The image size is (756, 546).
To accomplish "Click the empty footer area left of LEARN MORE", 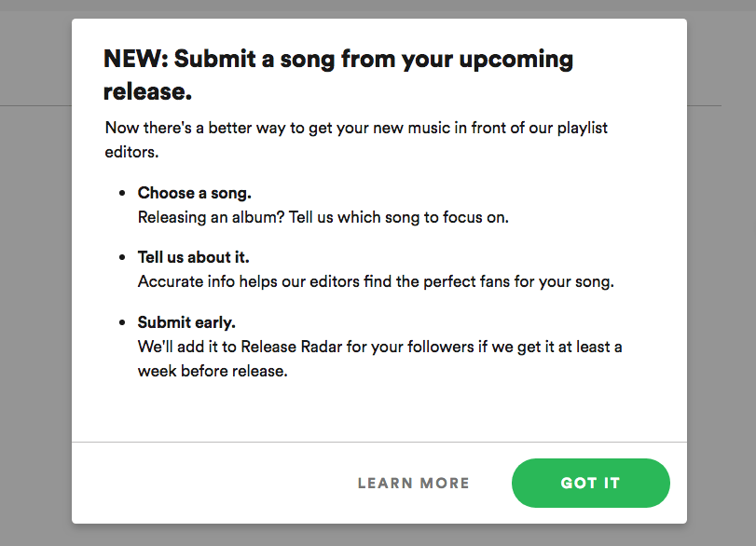I will pos(205,484).
